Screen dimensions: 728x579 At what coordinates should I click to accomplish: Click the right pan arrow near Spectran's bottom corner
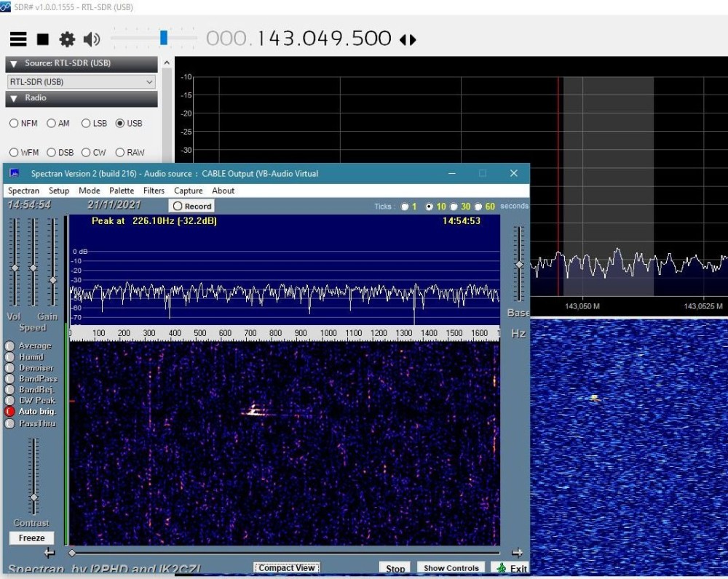pyautogui.click(x=516, y=553)
